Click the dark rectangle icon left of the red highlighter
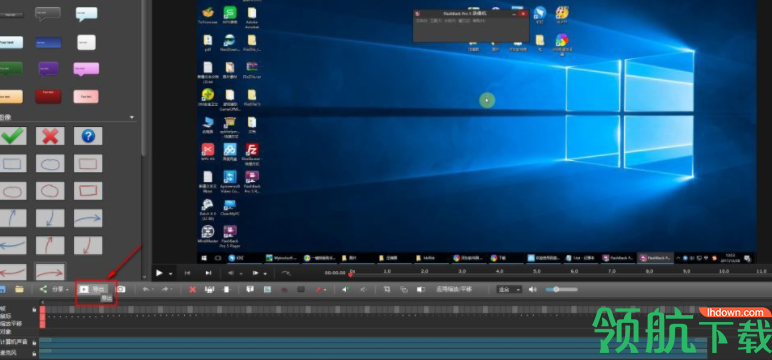772x360 pixels. click(x=301, y=290)
